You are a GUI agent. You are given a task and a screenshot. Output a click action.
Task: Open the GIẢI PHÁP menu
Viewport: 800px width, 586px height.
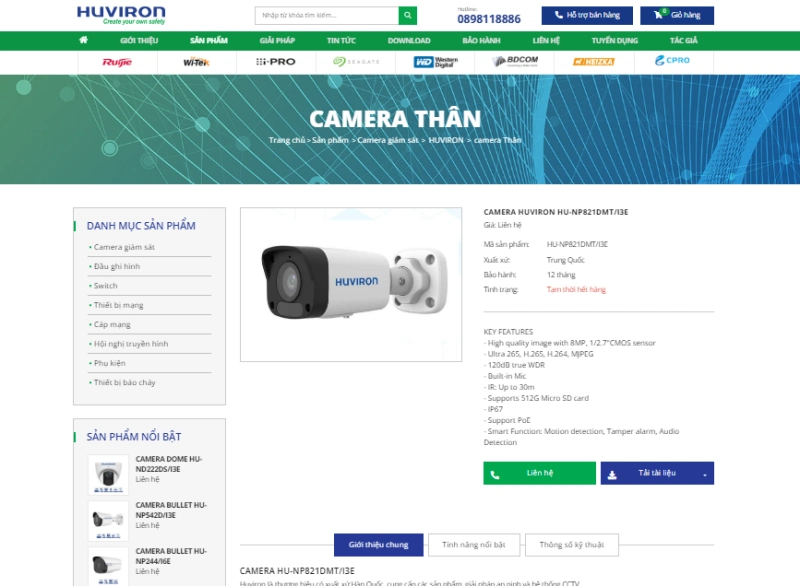(277, 41)
